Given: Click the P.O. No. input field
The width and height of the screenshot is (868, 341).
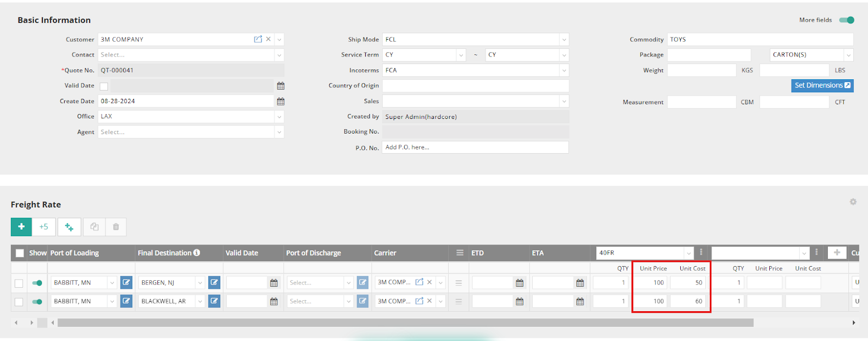Looking at the screenshot, I should (x=475, y=148).
